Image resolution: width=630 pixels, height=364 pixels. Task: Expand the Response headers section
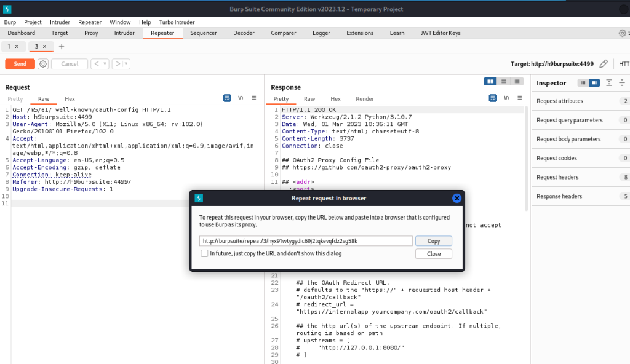point(581,196)
